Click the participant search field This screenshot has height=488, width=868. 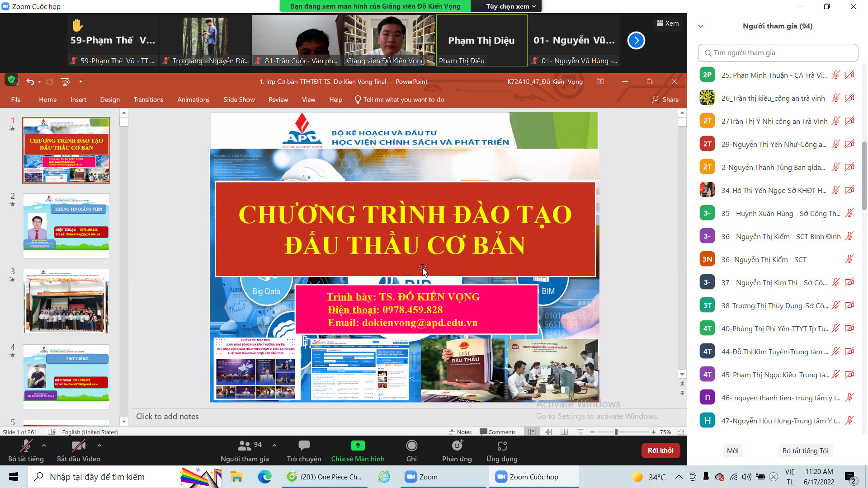pos(778,53)
